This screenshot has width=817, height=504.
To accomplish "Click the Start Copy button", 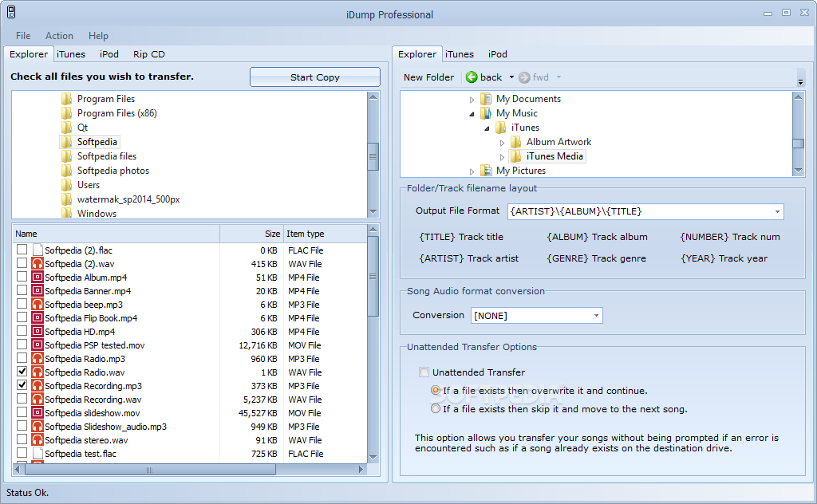I will tap(314, 77).
